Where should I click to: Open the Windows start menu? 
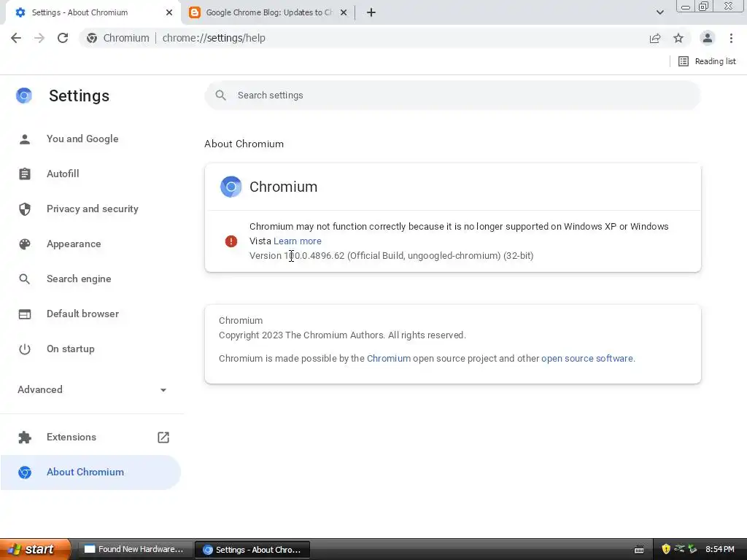(36, 550)
